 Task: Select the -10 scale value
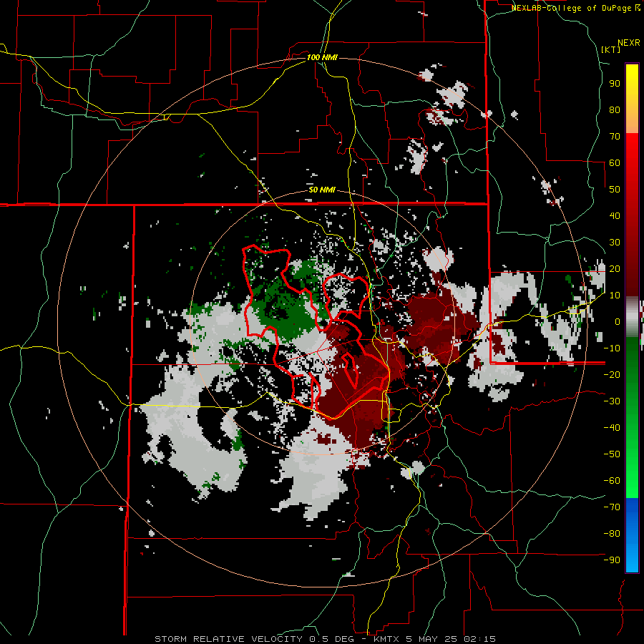click(612, 348)
